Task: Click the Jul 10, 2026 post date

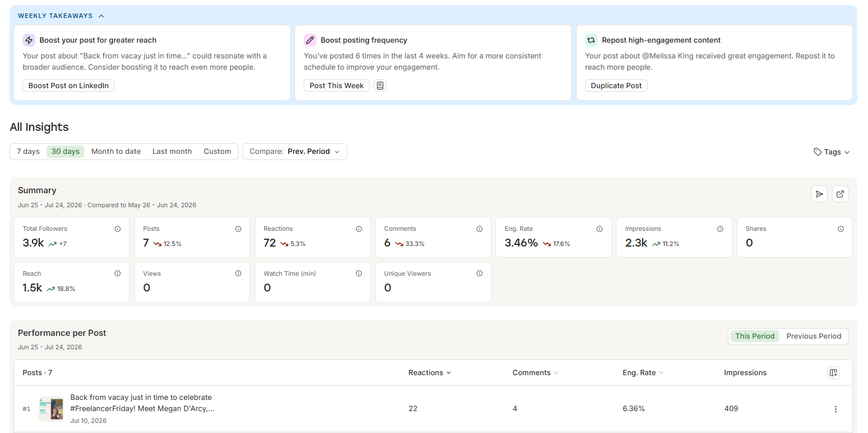Action: (89, 421)
